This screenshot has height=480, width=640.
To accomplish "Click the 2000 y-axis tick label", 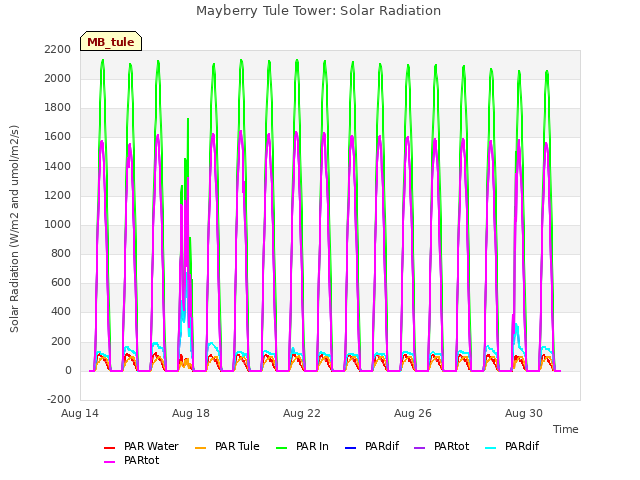I will point(58,78).
